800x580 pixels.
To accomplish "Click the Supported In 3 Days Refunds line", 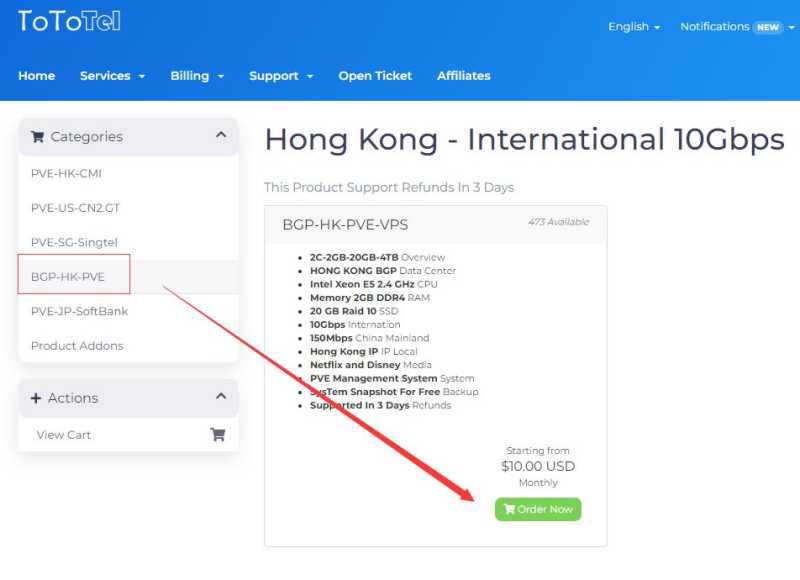I will click(x=381, y=406).
